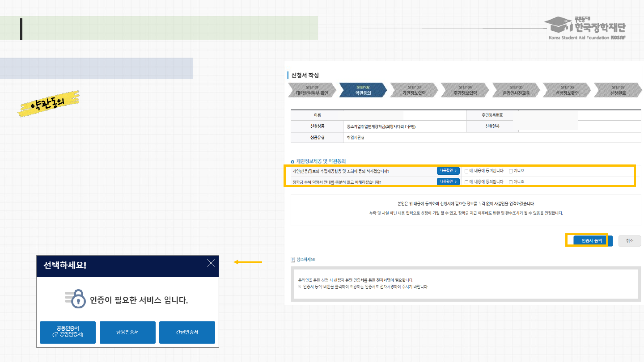
Task: Close the 선택하세요! popup with the X
Action: point(211,263)
